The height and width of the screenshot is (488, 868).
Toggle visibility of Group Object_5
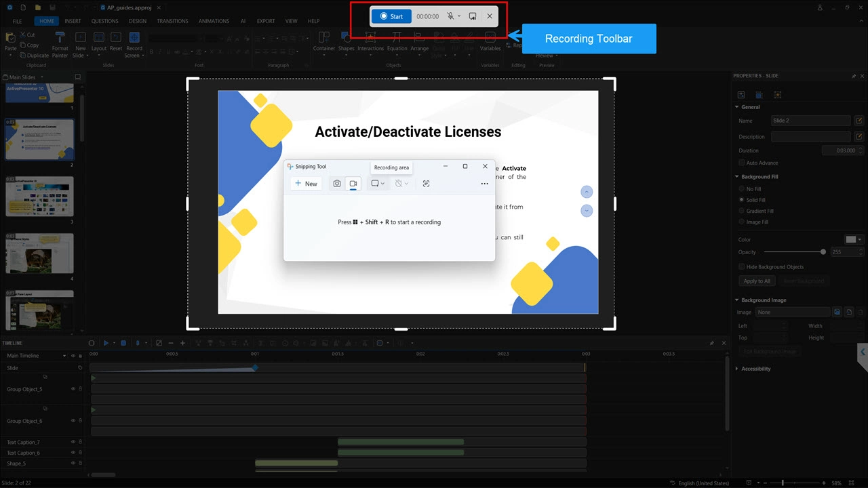tap(74, 389)
